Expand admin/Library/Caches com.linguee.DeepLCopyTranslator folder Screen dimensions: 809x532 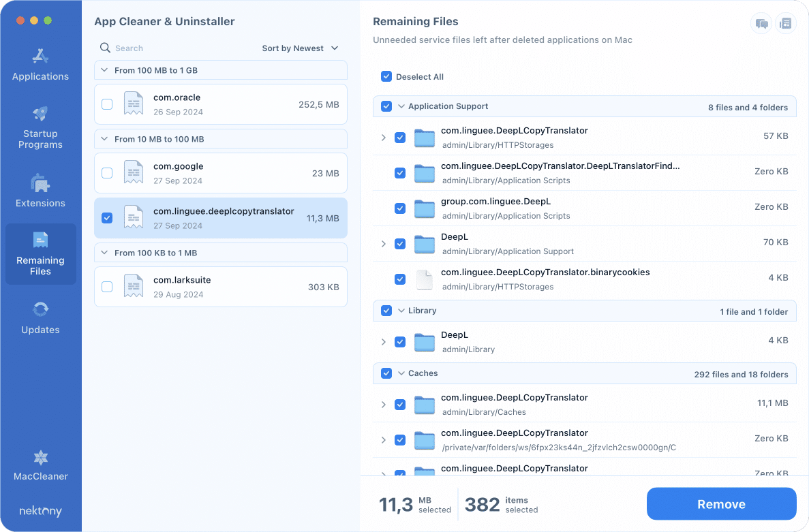click(383, 405)
